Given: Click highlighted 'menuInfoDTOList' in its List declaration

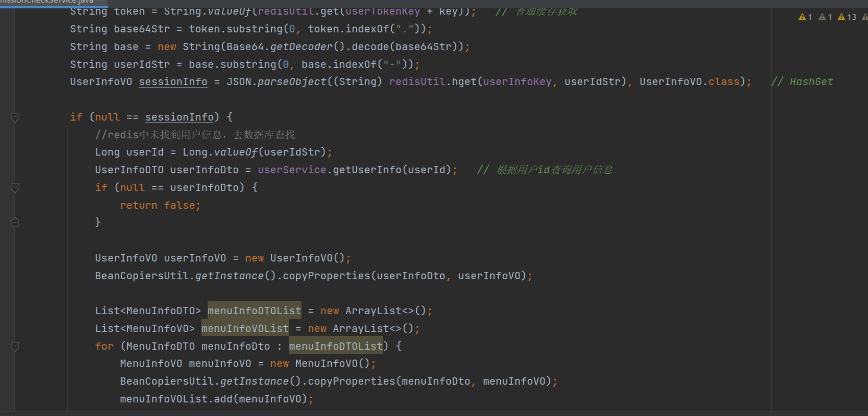Looking at the screenshot, I should point(255,311).
